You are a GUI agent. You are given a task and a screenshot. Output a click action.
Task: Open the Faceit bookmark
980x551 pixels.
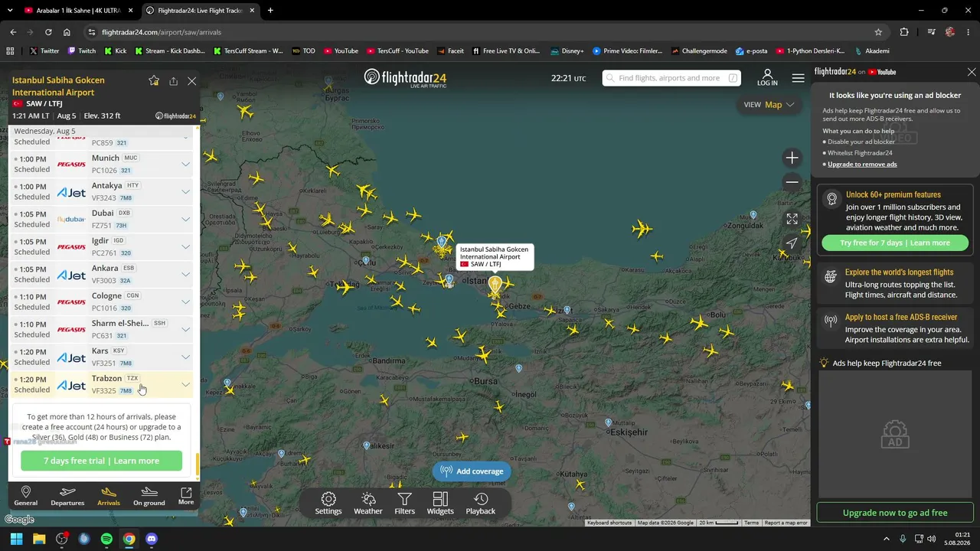click(x=450, y=51)
